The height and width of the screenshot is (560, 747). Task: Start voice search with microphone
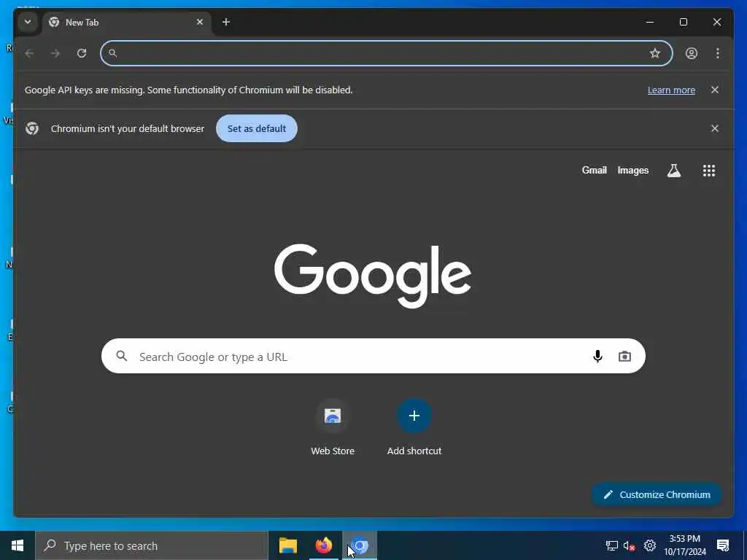597,356
